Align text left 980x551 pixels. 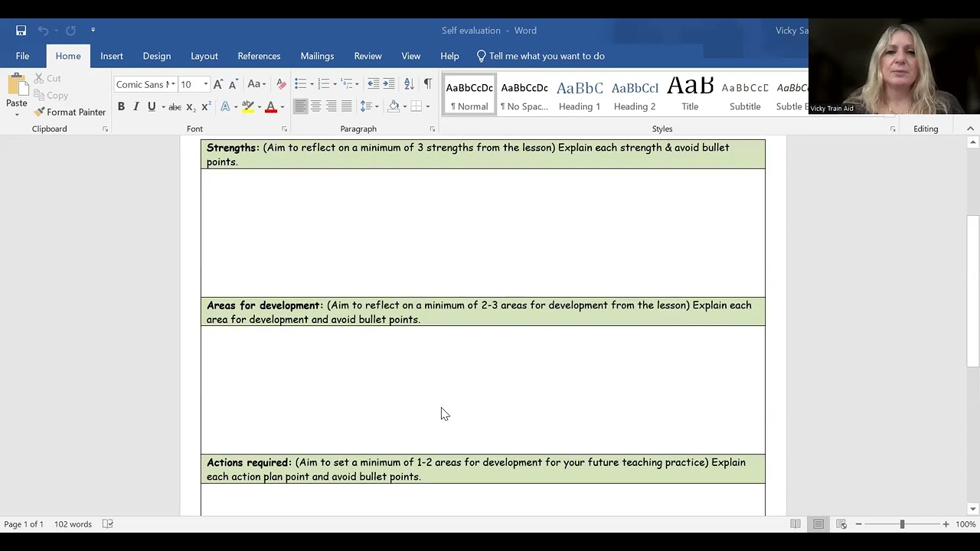(300, 106)
